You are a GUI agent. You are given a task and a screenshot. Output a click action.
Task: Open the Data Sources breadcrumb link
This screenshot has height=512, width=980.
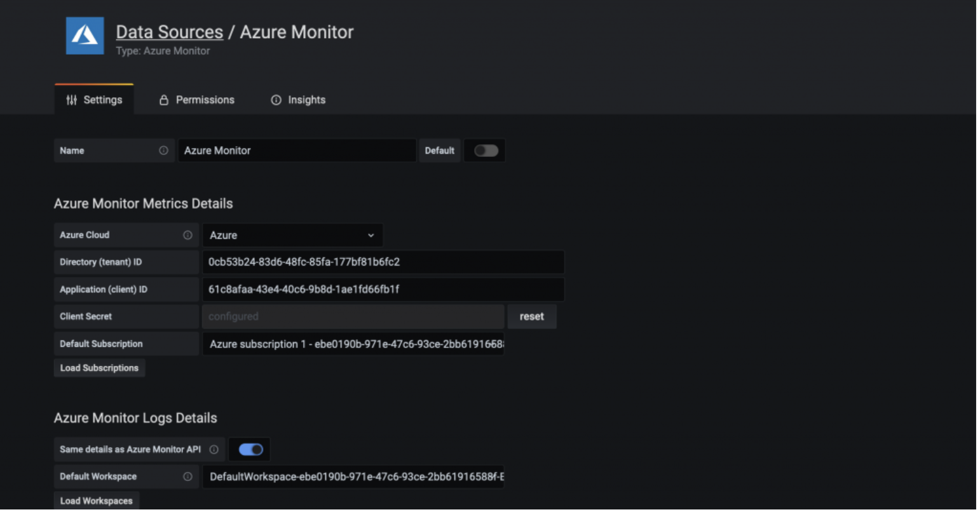169,32
